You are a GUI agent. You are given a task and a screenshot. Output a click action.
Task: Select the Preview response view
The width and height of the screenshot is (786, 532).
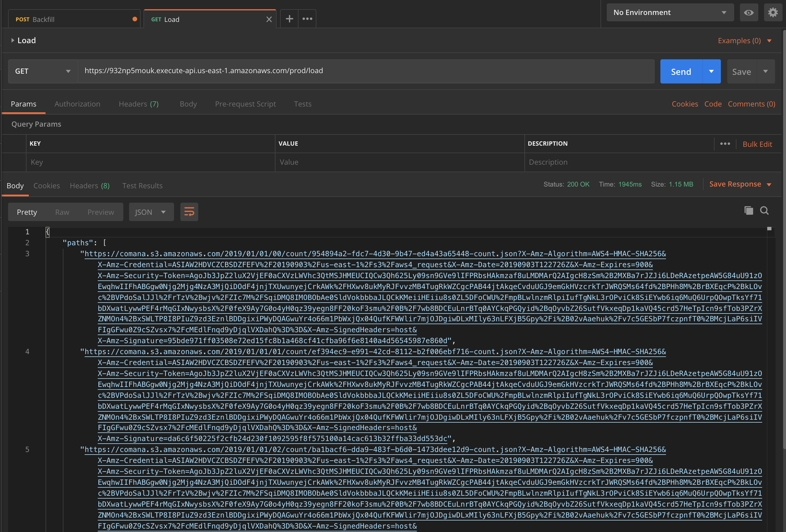(x=101, y=212)
